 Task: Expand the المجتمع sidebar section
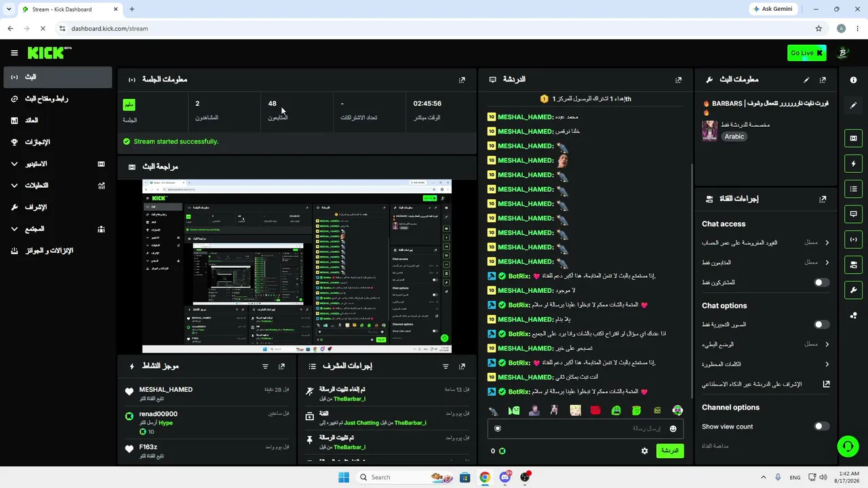click(58, 229)
